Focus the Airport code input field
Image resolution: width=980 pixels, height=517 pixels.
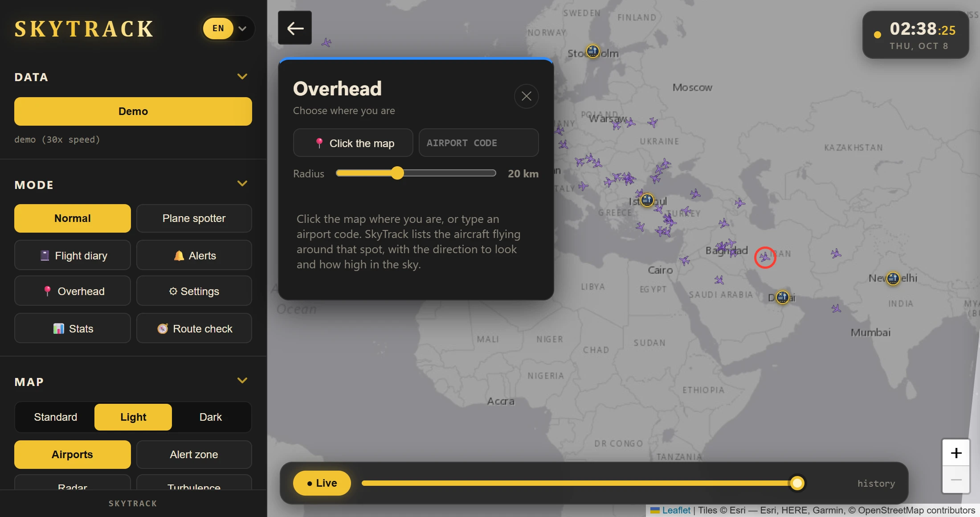pyautogui.click(x=478, y=143)
